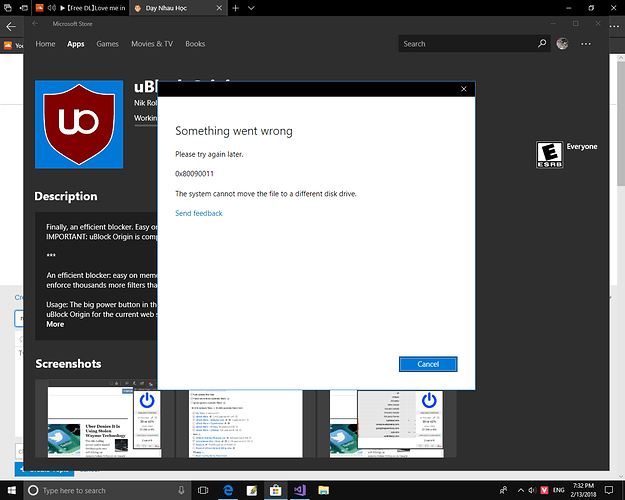This screenshot has width=625, height=500.
Task: Expand description with the More link
Action: click(55, 324)
